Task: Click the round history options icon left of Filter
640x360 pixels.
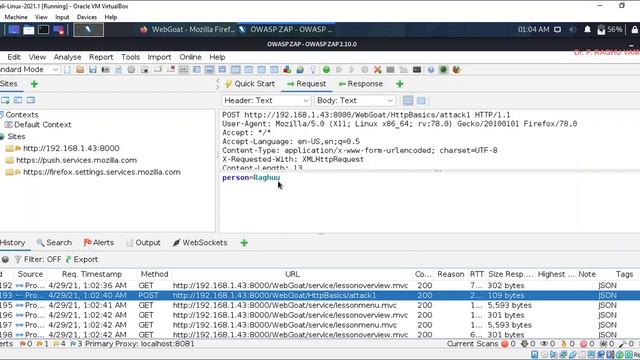Action: (5, 260)
